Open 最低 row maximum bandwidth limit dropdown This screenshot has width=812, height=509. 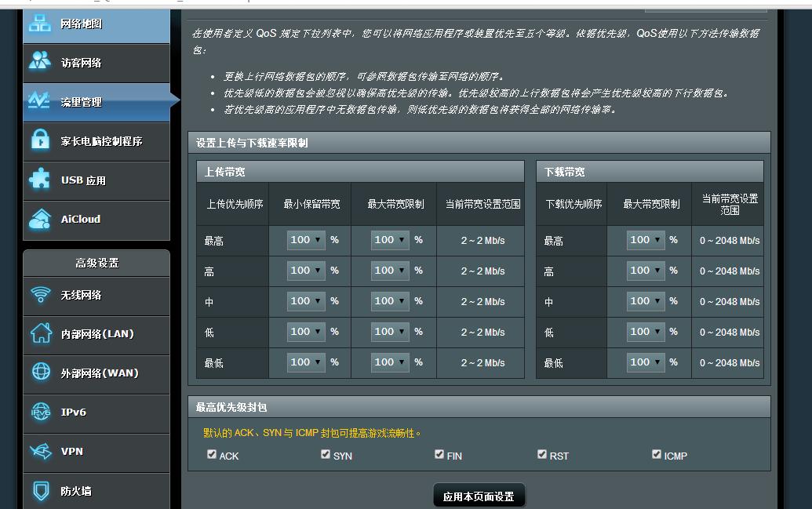(388, 362)
